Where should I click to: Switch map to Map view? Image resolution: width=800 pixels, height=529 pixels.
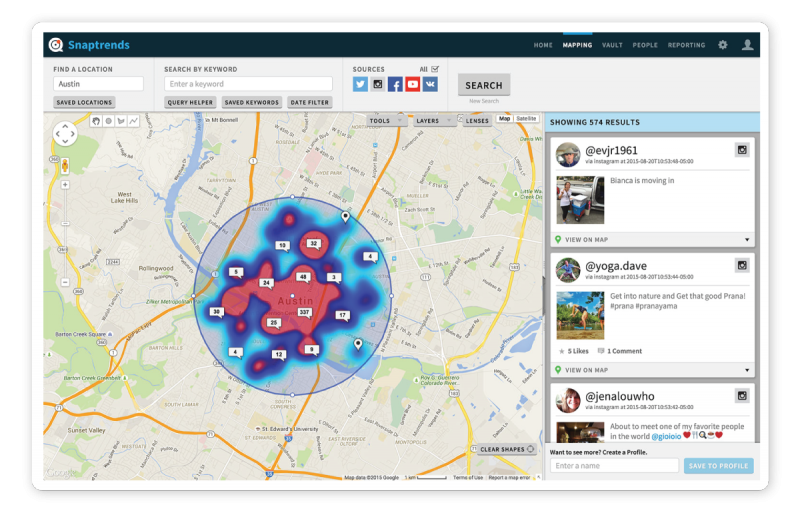click(505, 119)
